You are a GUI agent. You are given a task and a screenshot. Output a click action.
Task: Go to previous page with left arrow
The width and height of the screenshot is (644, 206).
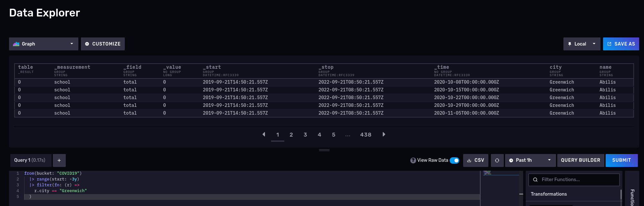(x=264, y=134)
